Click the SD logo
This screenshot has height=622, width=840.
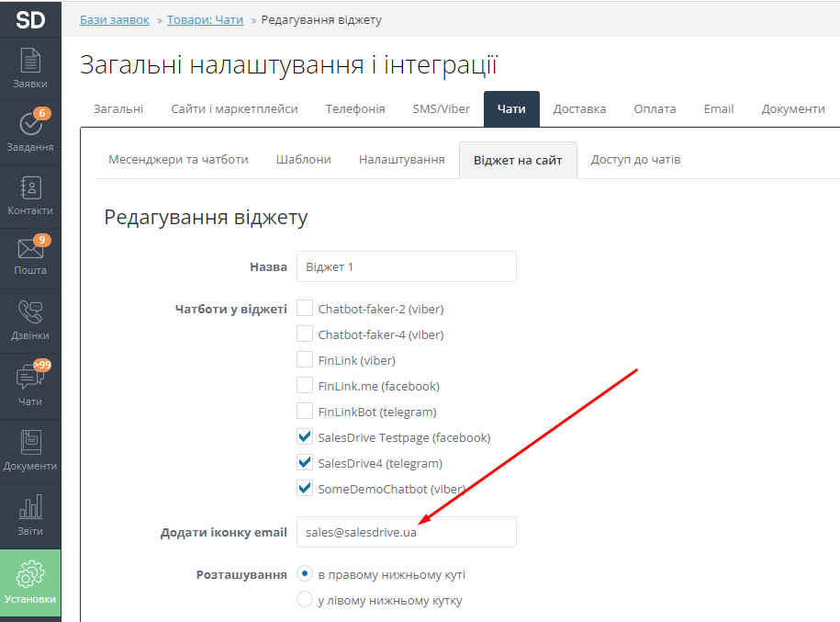click(x=30, y=18)
